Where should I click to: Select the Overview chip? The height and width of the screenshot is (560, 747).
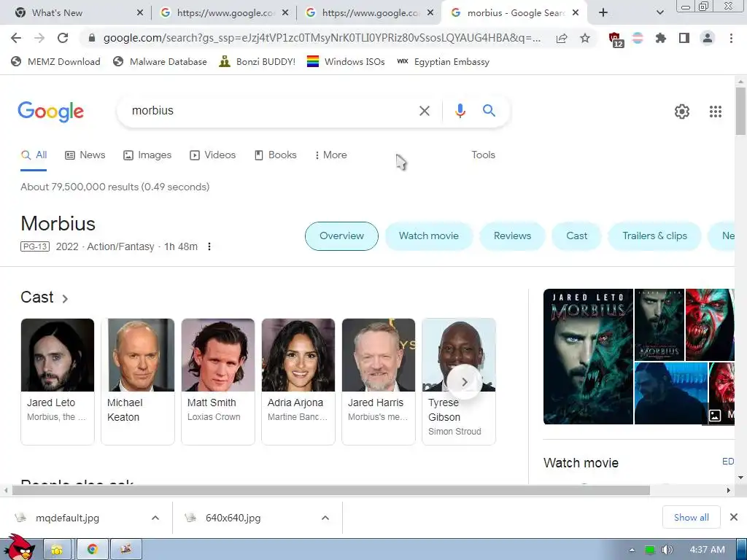click(341, 236)
